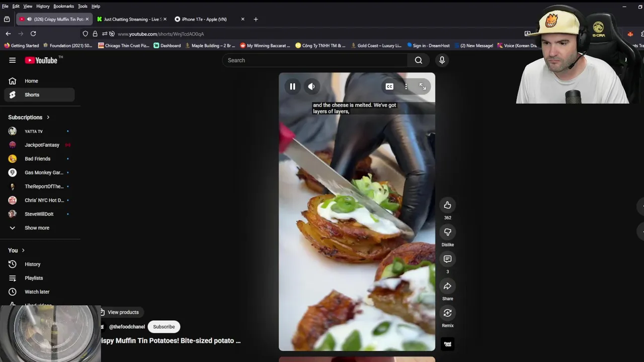644x362 pixels.
Task: Switch to Crispy Muffin Tin Potatoes tab
Action: tap(54, 19)
